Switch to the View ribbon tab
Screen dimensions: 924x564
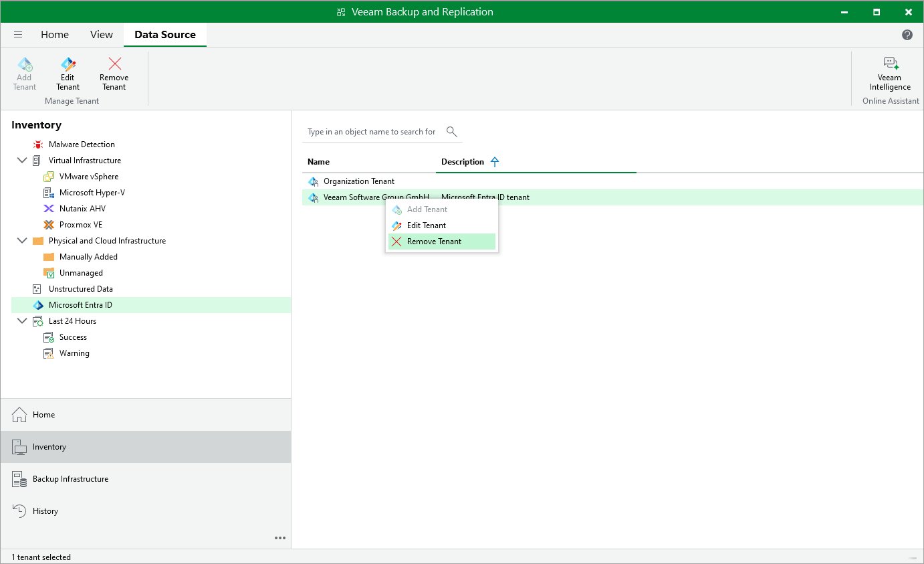tap(102, 35)
